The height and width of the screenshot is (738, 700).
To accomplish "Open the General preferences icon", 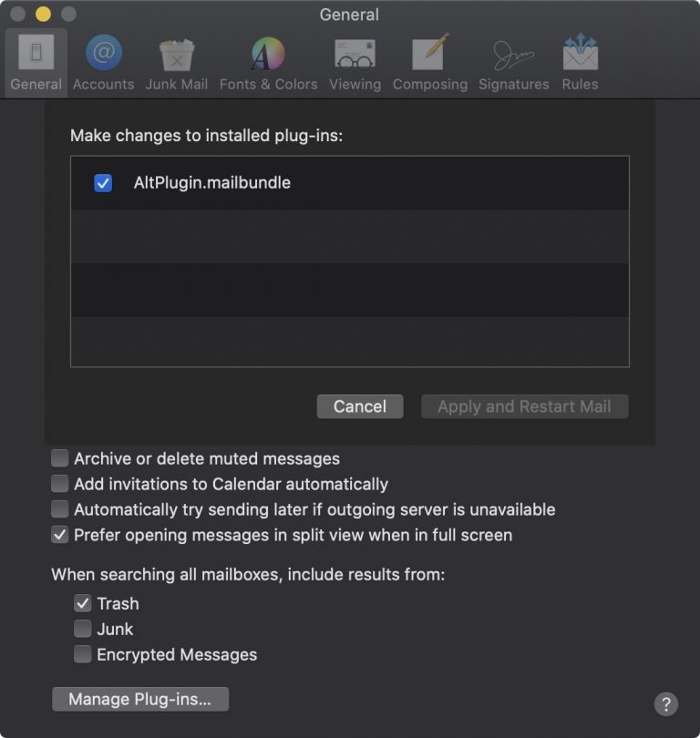I will click(36, 54).
